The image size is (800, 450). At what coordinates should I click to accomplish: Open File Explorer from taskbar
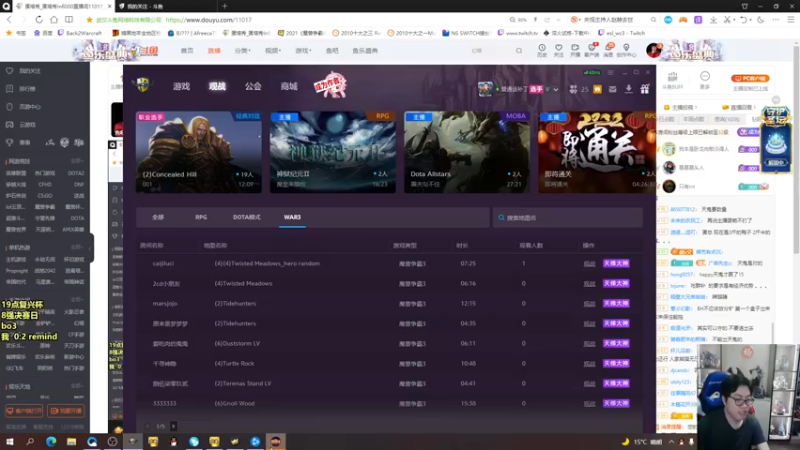click(x=71, y=442)
